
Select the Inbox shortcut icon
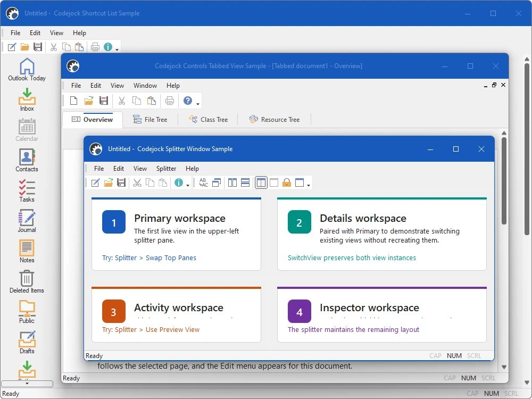click(27, 96)
